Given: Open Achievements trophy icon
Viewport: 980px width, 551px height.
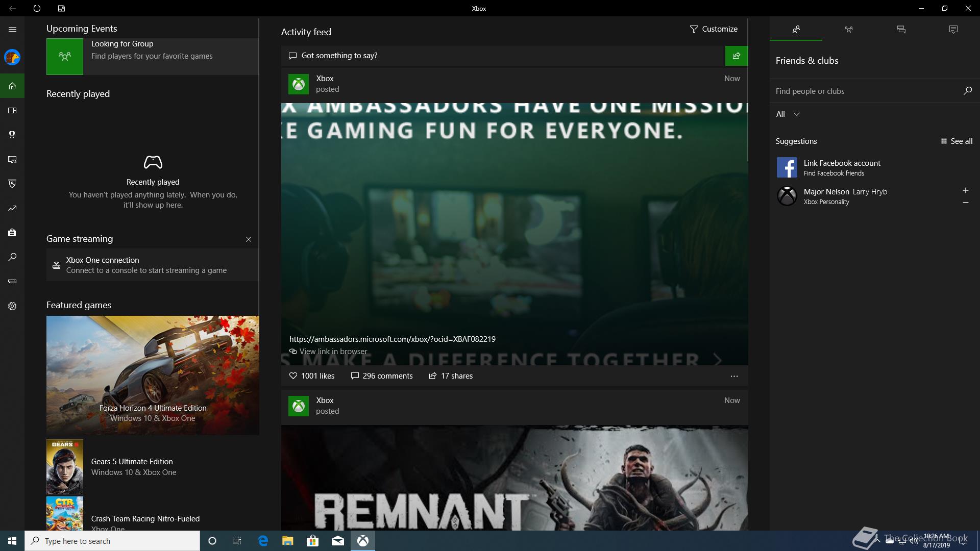Looking at the screenshot, I should (12, 135).
